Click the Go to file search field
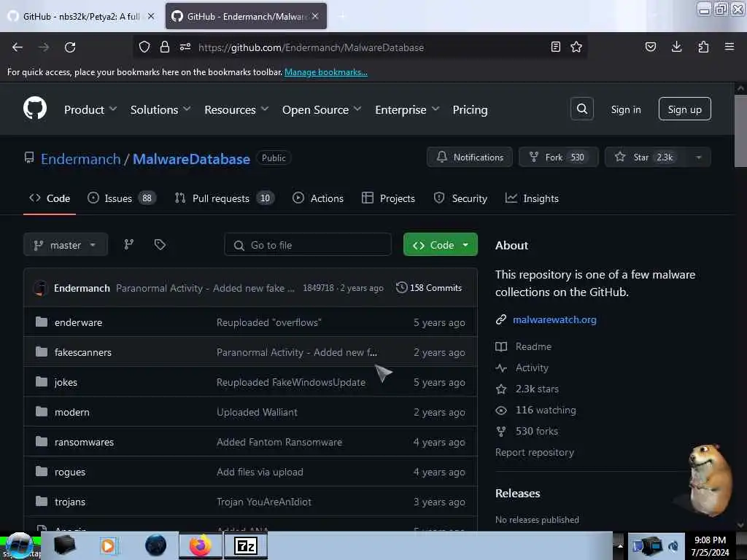The width and height of the screenshot is (747, 560). point(308,245)
